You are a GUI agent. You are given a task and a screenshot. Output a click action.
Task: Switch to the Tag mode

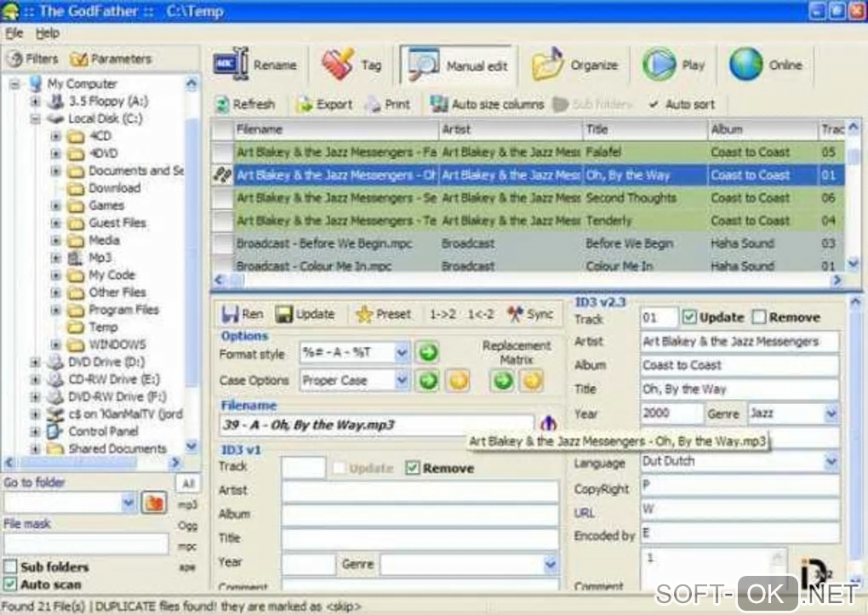click(x=351, y=65)
